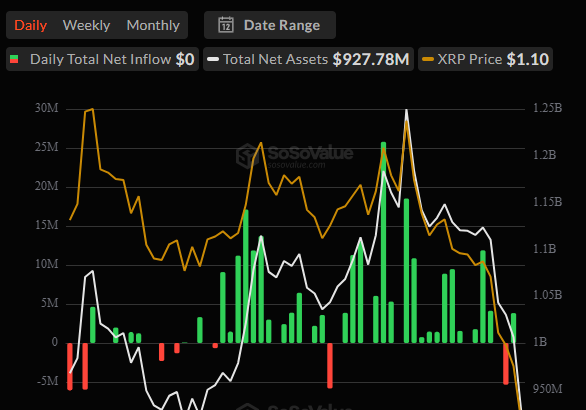Click the 20M left axis label
The width and height of the screenshot is (586, 410).
[x=47, y=186]
